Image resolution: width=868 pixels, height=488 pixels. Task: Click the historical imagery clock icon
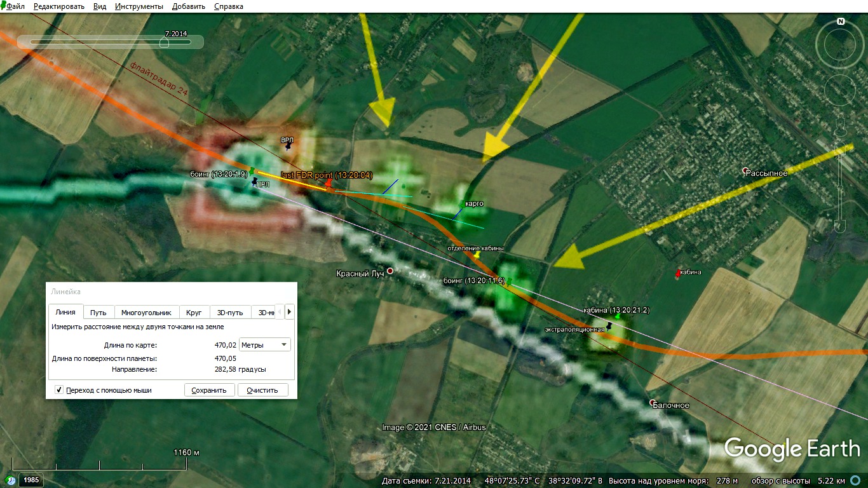[10, 480]
